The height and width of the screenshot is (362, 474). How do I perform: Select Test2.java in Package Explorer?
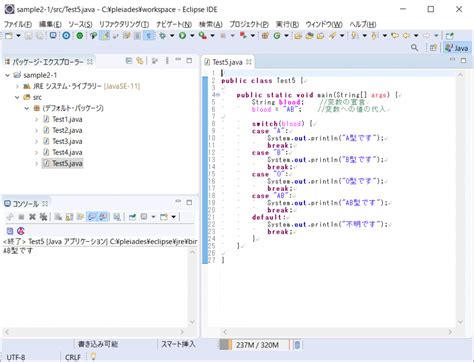coord(63,130)
